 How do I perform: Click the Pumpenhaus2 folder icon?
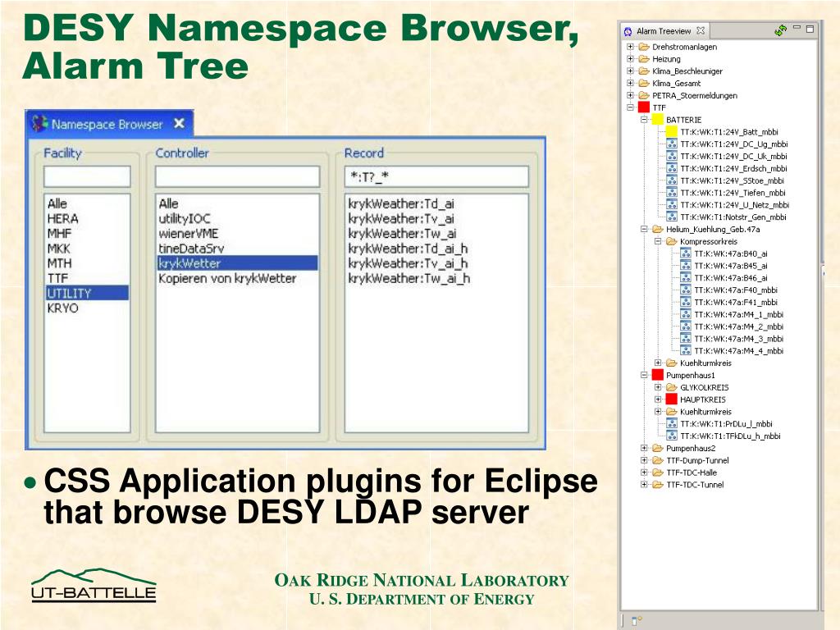658,449
